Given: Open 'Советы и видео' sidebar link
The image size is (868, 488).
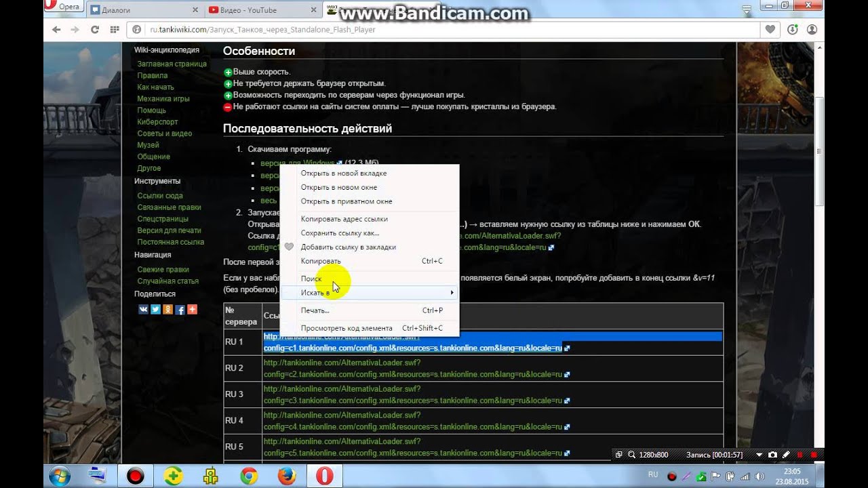Looking at the screenshot, I should [165, 134].
